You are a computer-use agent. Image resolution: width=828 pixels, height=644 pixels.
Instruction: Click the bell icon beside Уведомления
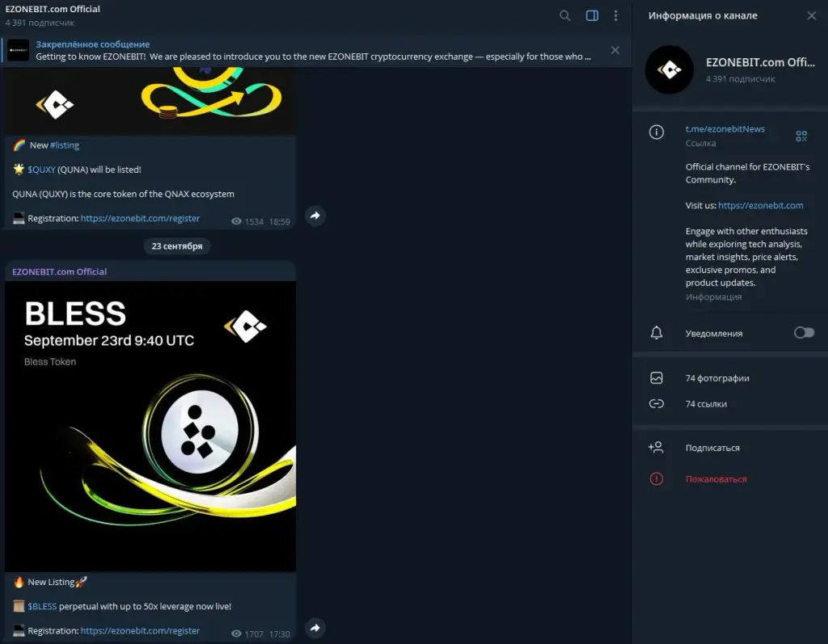pos(657,333)
